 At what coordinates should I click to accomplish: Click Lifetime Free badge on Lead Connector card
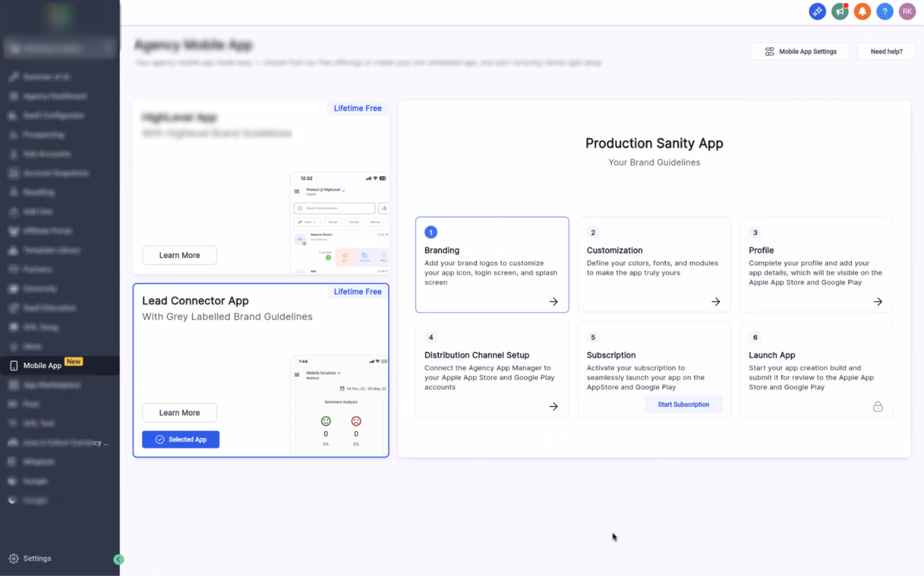[358, 291]
